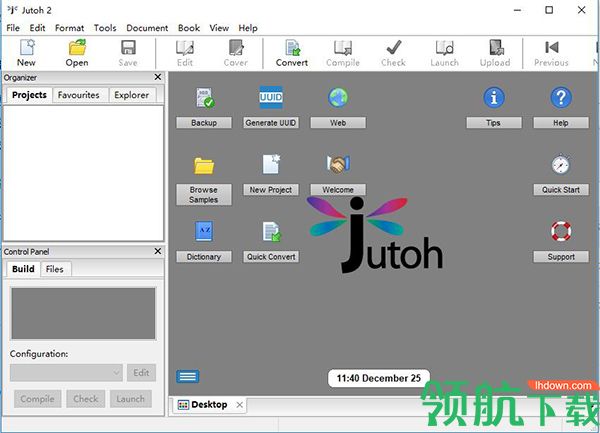This screenshot has width=600, height=433.
Task: Open the Format menu
Action: point(69,28)
